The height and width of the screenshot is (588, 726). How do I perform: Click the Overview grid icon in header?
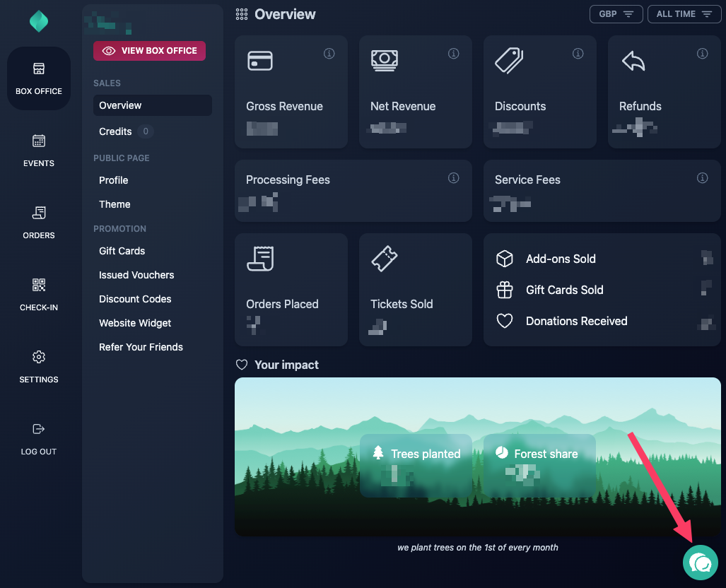click(242, 14)
